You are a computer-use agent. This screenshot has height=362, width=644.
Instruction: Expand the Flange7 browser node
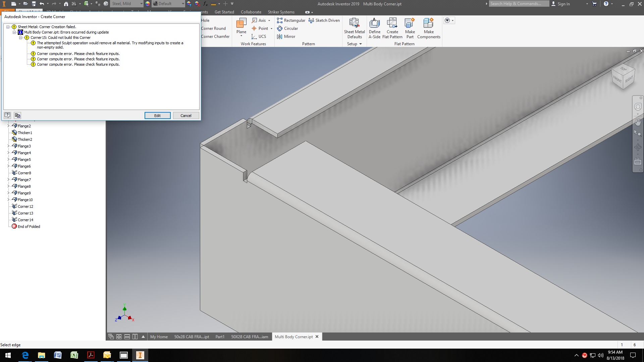pos(8,180)
